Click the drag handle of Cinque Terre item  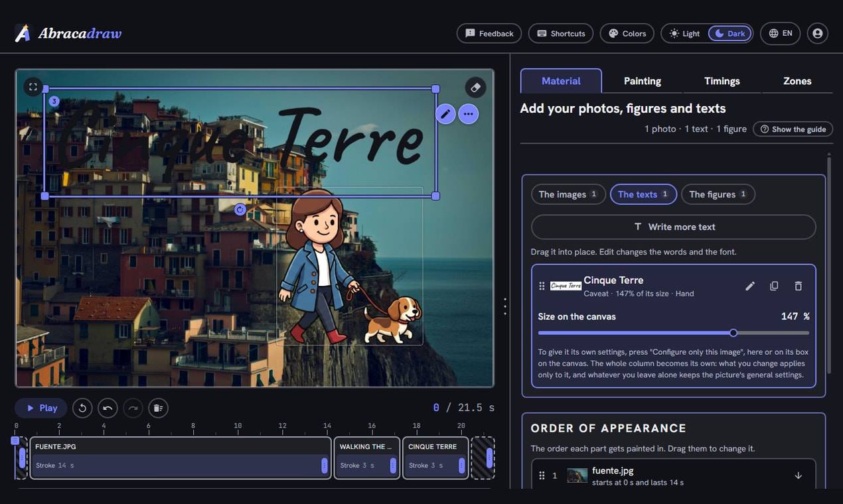(x=542, y=286)
